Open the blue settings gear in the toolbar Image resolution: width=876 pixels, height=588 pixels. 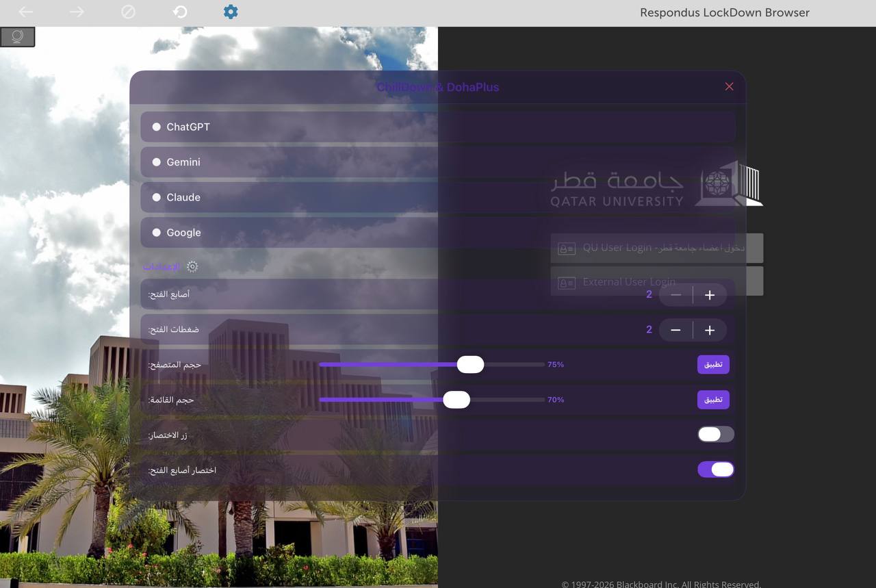[231, 12]
